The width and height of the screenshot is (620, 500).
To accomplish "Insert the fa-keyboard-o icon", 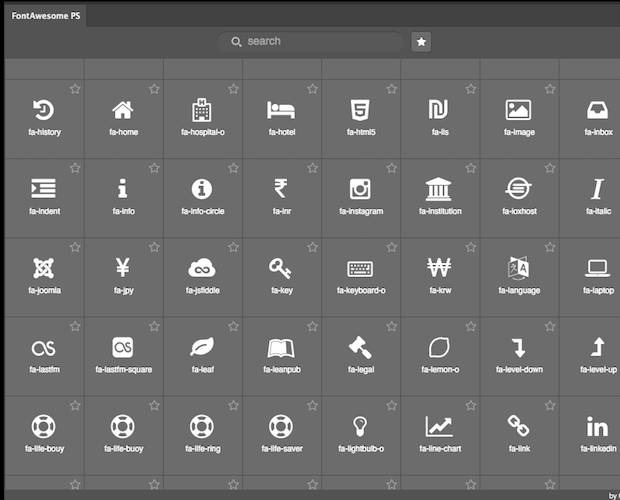I will coord(360,269).
